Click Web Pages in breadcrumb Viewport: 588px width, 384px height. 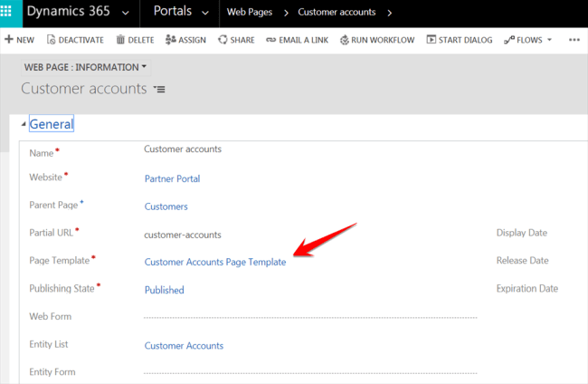[250, 12]
